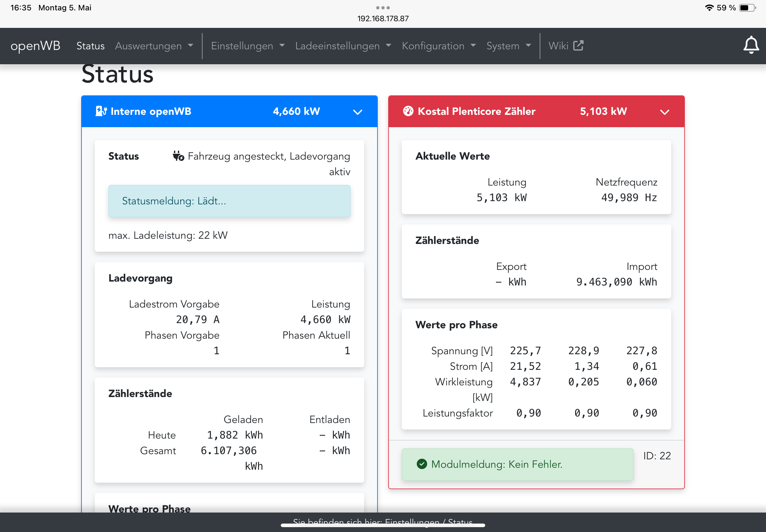The image size is (766, 532).
Task: Click the external link icon next to Wiki
Action: pos(578,46)
